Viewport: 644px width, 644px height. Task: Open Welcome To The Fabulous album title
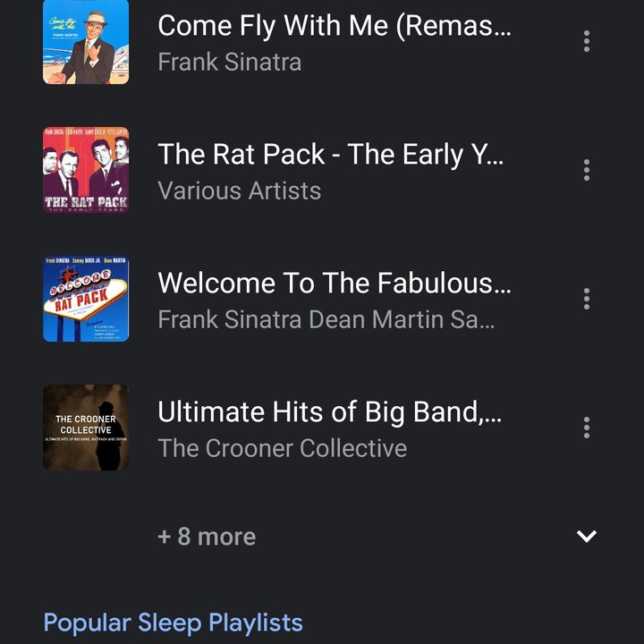pyautogui.click(x=335, y=284)
